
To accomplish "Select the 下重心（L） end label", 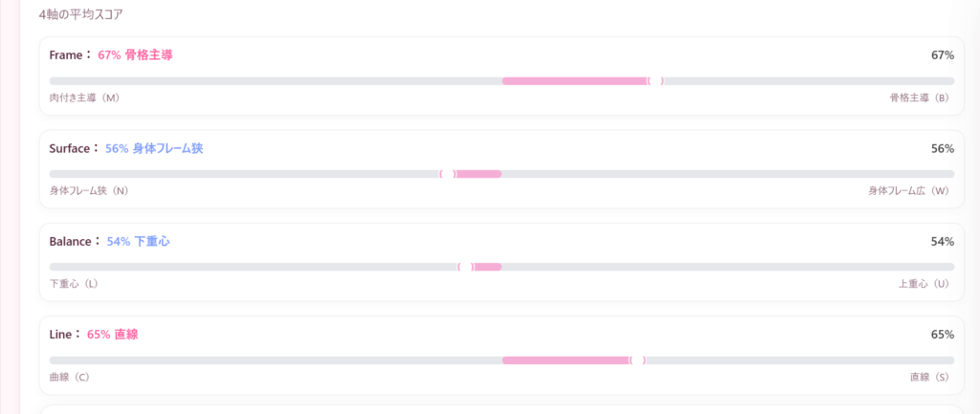I will coord(74,284).
